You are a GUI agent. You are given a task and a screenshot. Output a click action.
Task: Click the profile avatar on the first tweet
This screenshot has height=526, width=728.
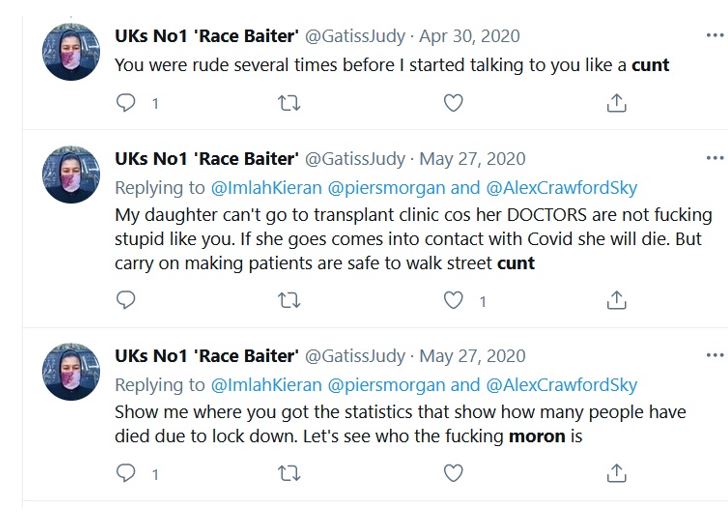(x=71, y=52)
